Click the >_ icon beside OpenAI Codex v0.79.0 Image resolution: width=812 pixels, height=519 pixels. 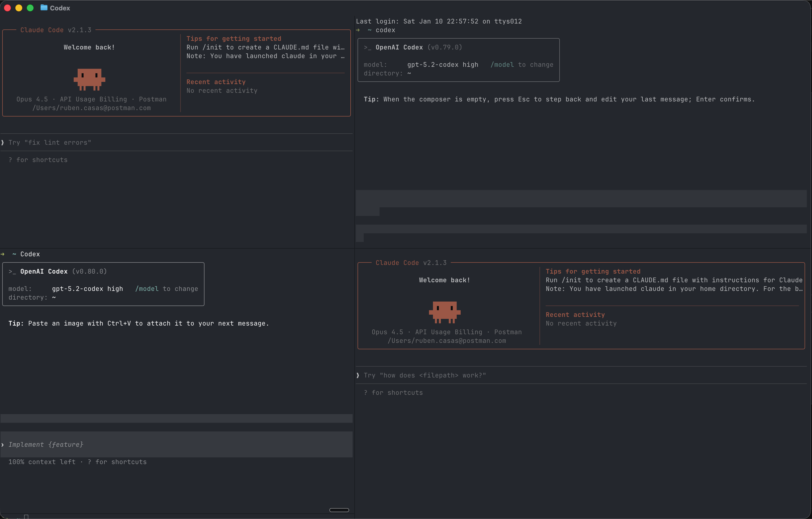click(368, 47)
